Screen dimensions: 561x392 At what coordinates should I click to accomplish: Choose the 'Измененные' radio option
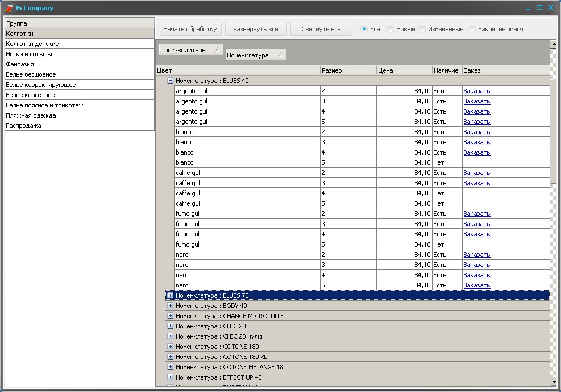coord(422,29)
